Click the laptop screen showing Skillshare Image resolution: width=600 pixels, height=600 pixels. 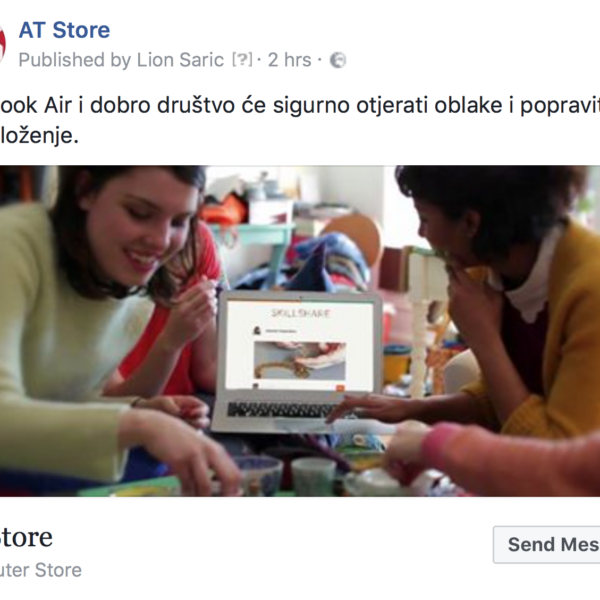300,345
